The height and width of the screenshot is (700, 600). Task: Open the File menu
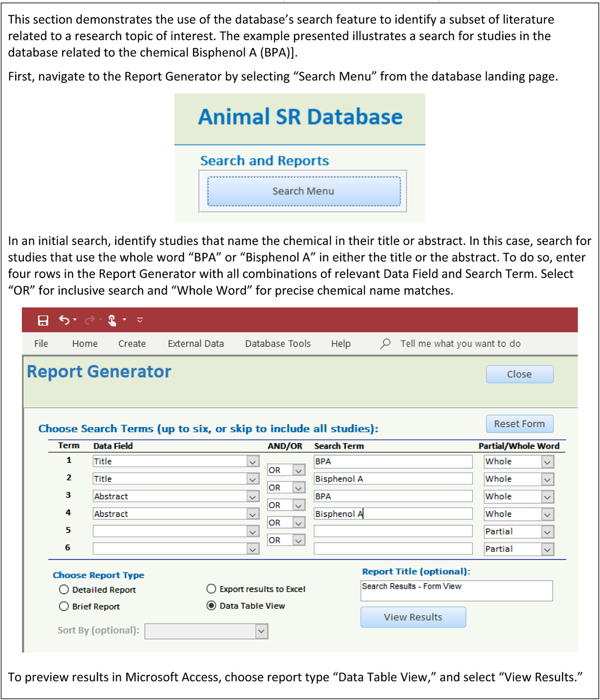[41, 343]
